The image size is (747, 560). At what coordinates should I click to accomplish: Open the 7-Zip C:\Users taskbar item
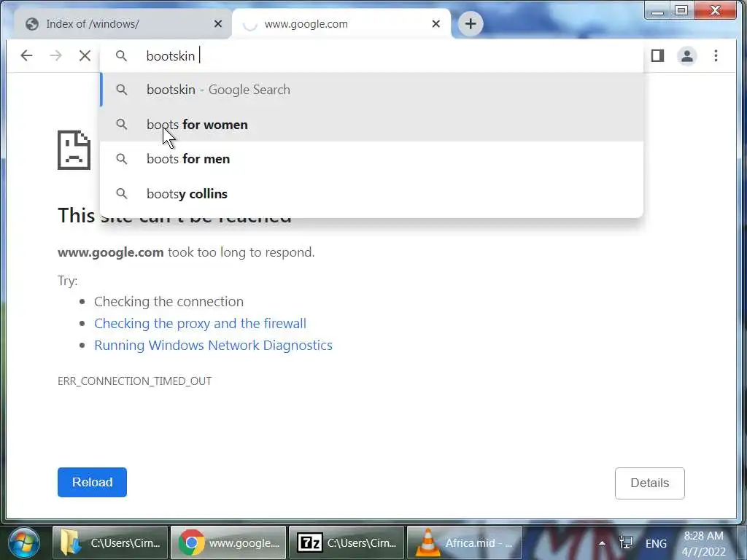(347, 542)
